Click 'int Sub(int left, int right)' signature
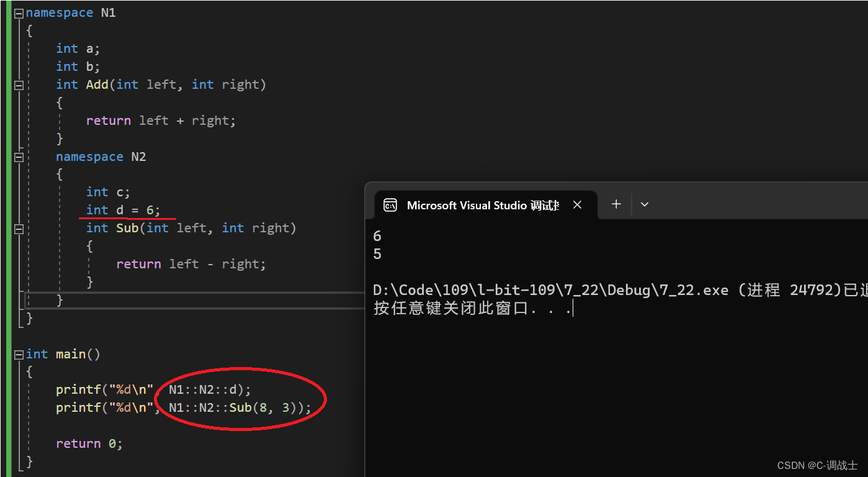 point(191,229)
